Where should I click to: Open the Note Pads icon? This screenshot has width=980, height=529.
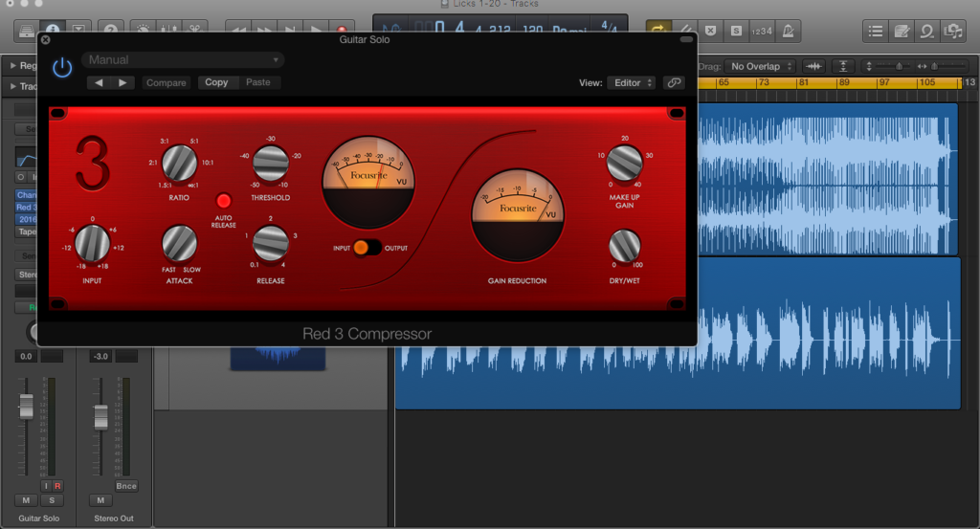[901, 31]
